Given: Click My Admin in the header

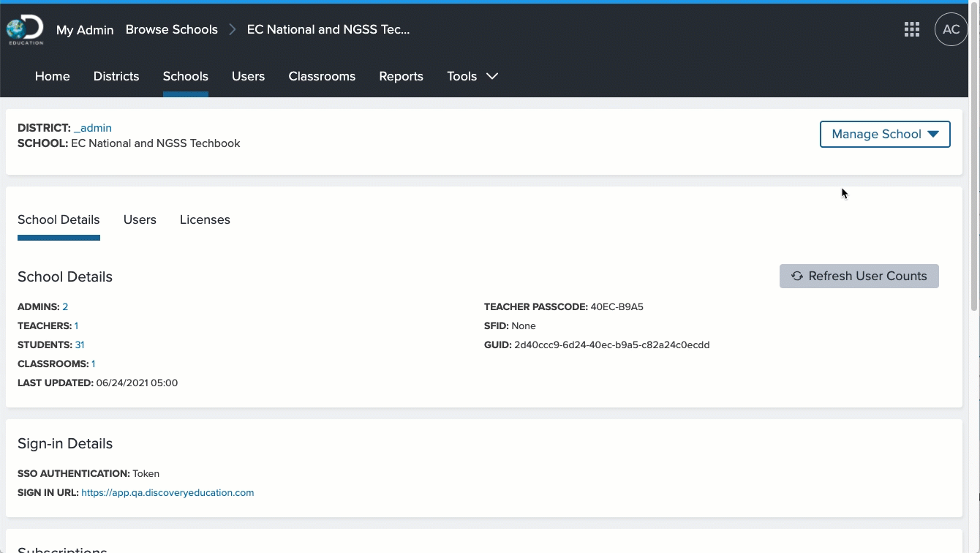Looking at the screenshot, I should (x=85, y=30).
